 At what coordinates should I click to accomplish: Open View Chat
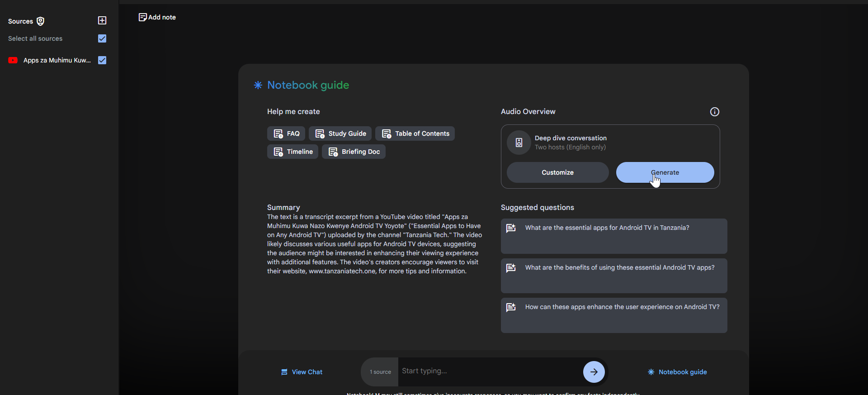coord(302,372)
